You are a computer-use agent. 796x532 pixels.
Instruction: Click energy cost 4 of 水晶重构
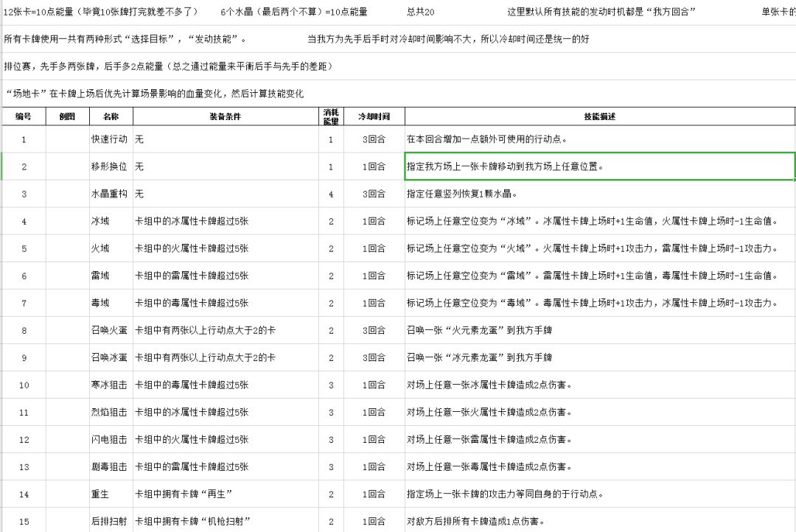[331, 194]
